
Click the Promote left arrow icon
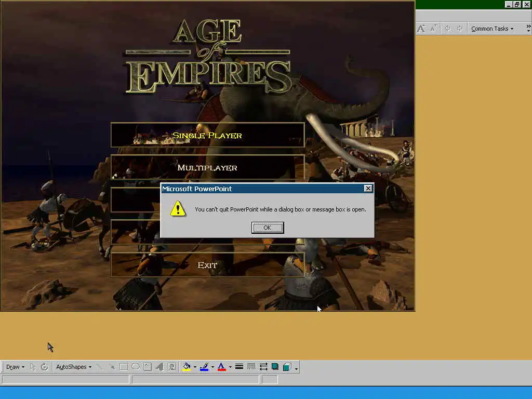[x=448, y=29]
